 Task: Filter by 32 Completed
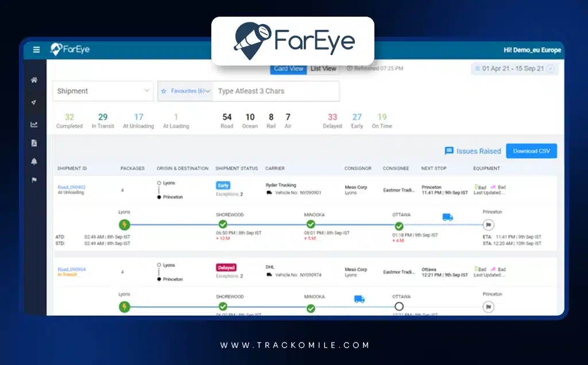coord(69,121)
